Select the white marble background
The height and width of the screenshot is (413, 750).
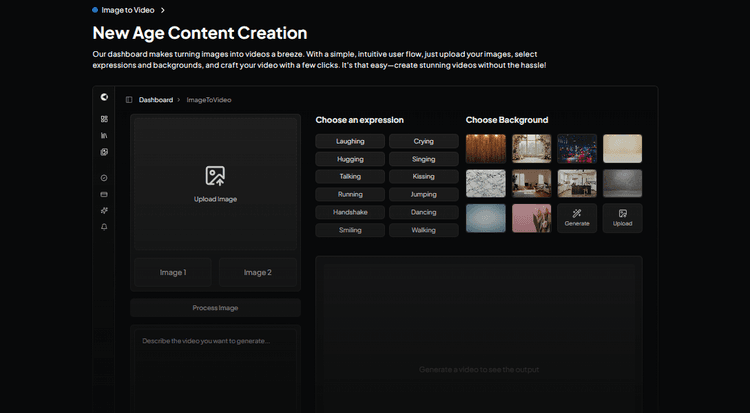pyautogui.click(x=486, y=183)
